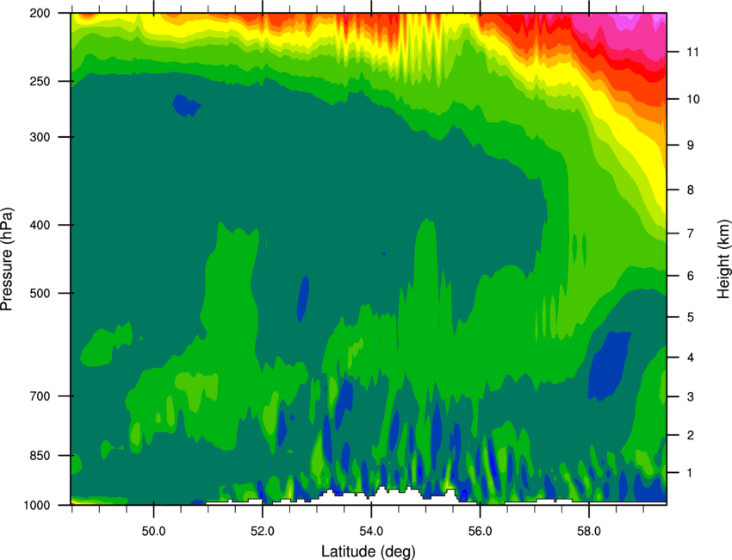Click the large blue patch near latitude 58

point(609,364)
